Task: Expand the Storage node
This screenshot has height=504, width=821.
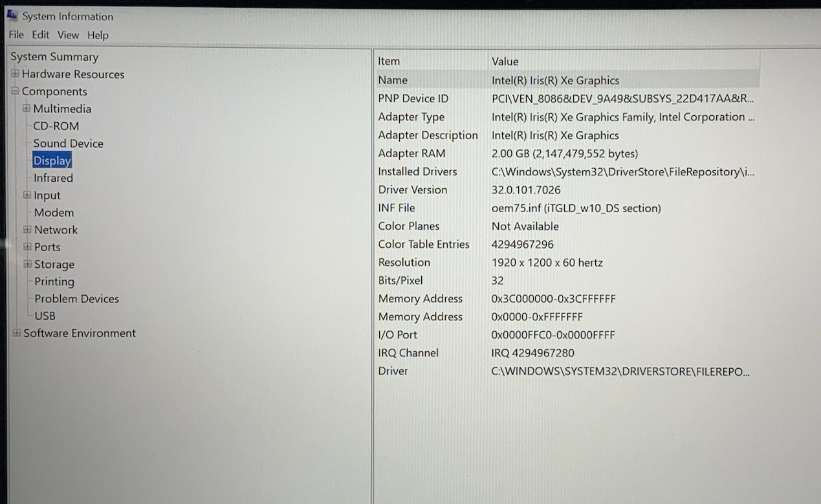Action: click(x=27, y=264)
